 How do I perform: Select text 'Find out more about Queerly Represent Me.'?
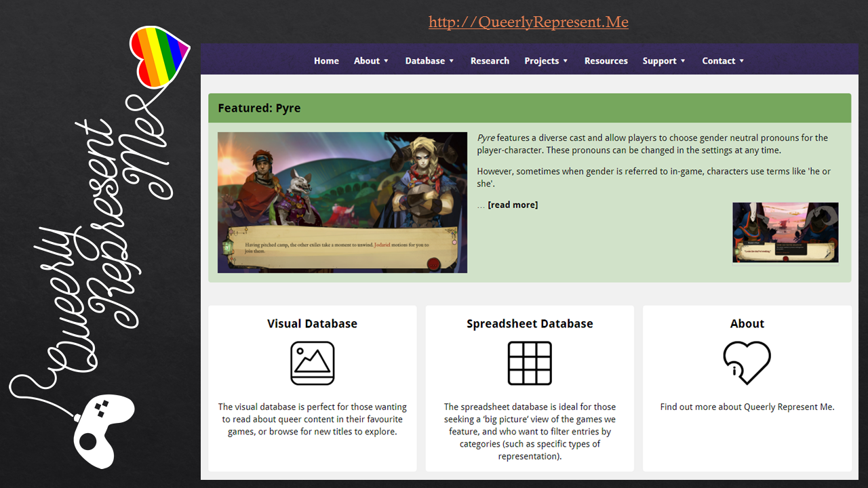coord(747,407)
